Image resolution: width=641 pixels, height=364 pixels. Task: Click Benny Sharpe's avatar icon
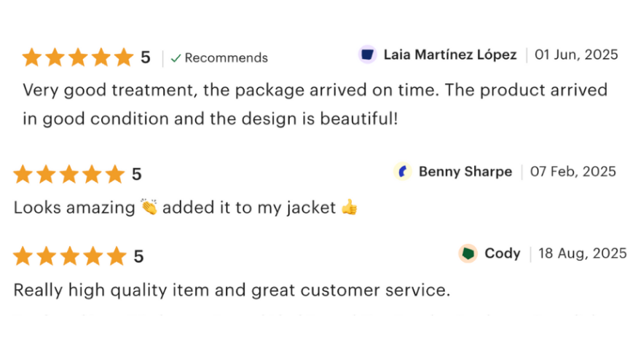tap(403, 172)
